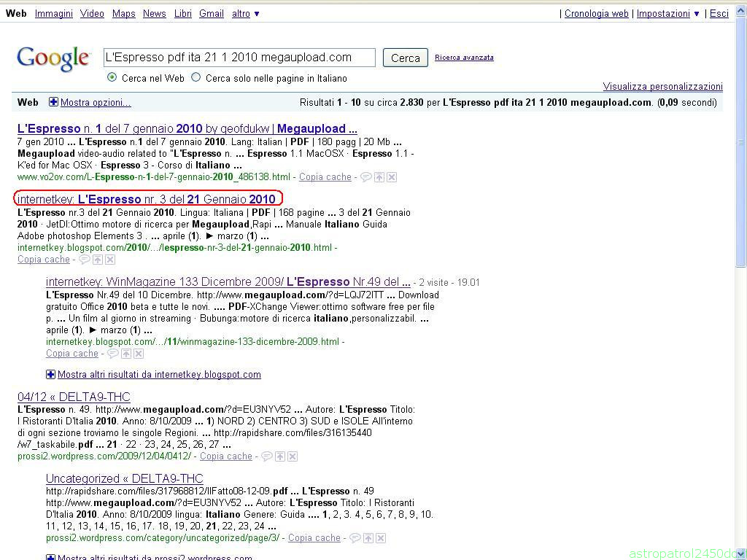The width and height of the screenshot is (747, 560).
Task: Remove the winmagazine-133-dicembre-2009 result
Action: [x=139, y=354]
